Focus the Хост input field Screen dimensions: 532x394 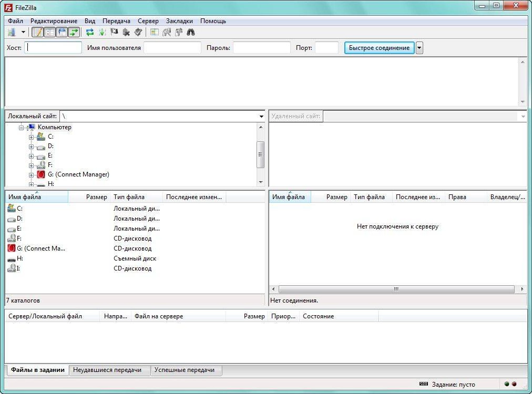[53, 47]
